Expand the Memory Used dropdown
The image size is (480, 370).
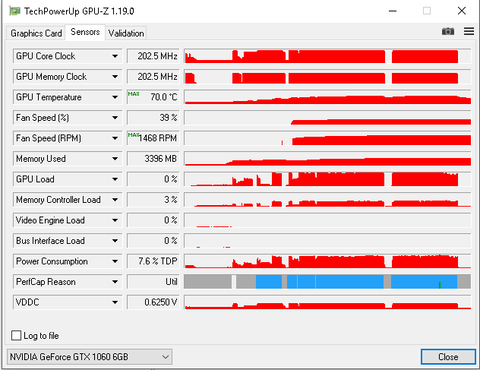coord(68,159)
